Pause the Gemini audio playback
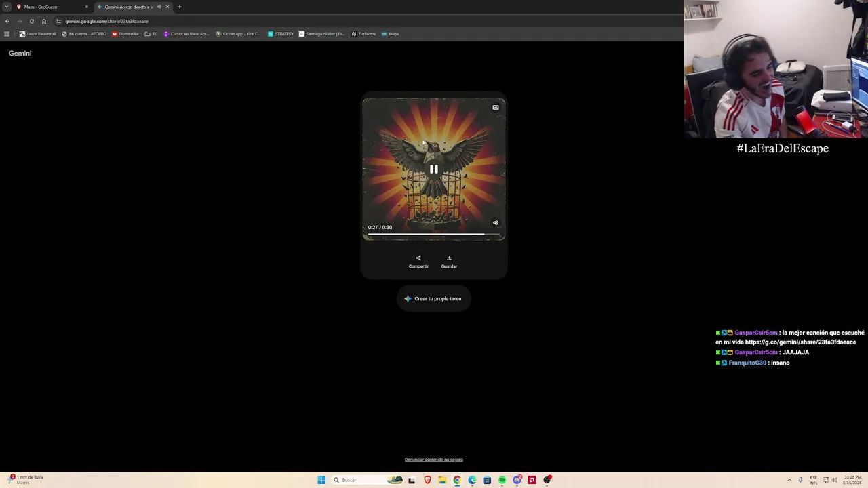Viewport: 868px width, 488px height. click(434, 169)
